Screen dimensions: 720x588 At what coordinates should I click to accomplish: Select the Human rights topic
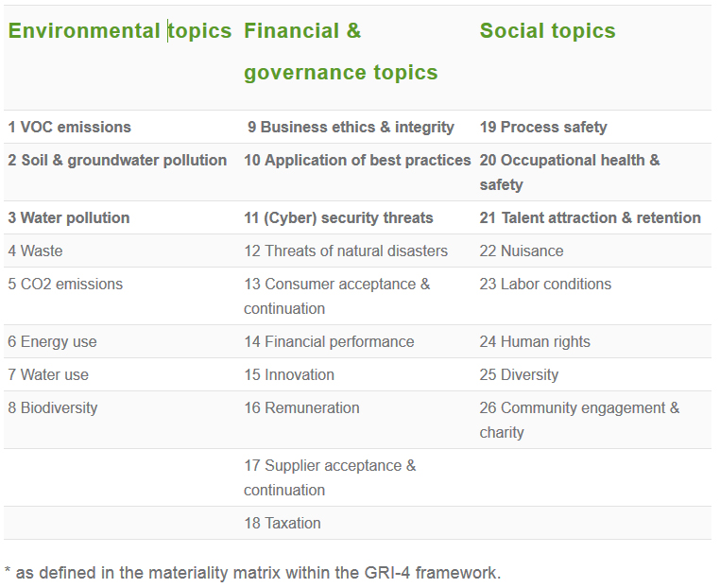(x=535, y=341)
